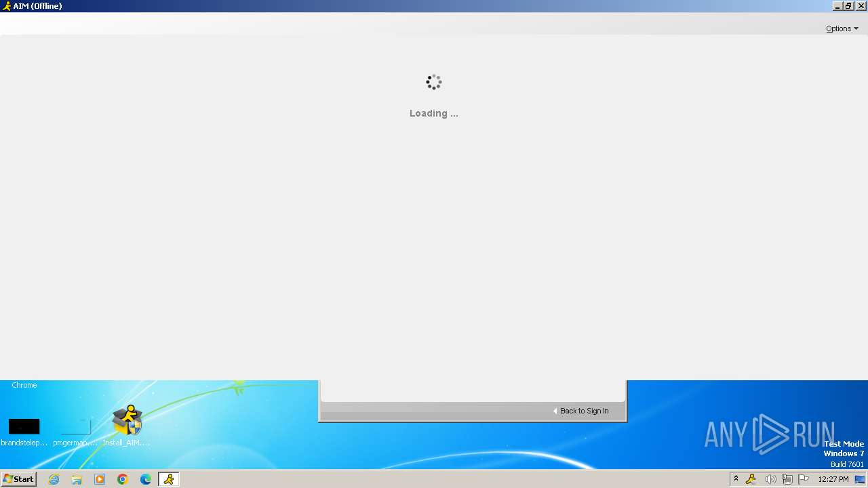Close the AIM window
The image size is (868, 488).
tap(861, 6)
